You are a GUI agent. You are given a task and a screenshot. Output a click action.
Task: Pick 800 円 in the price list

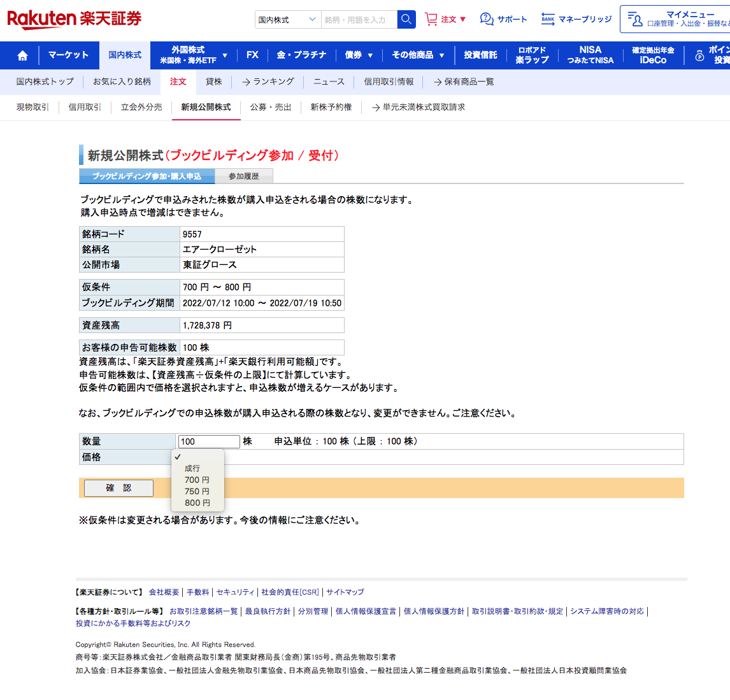click(197, 503)
